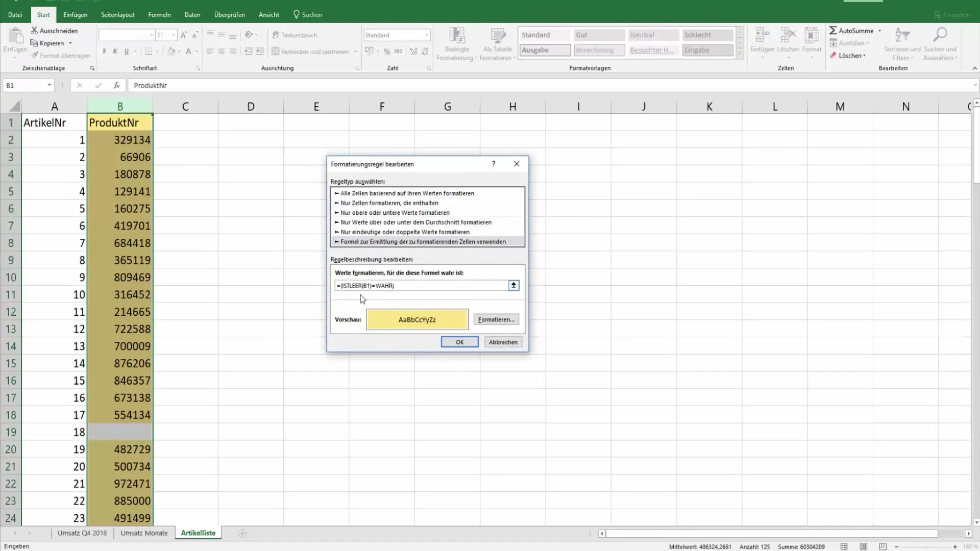Image resolution: width=980 pixels, height=551 pixels.
Task: Switch to Einfügen ribbon tab
Action: 75,15
